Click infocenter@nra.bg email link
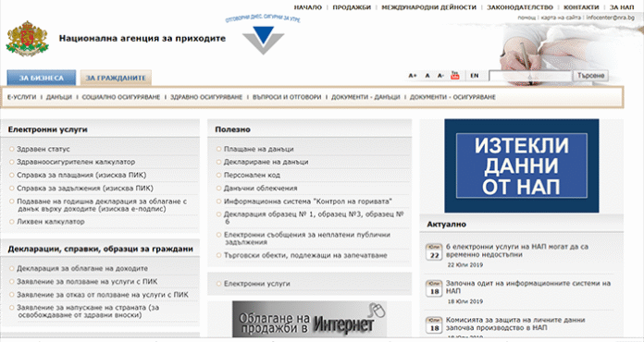Image resolution: width=644 pixels, height=342 pixels. 611,18
